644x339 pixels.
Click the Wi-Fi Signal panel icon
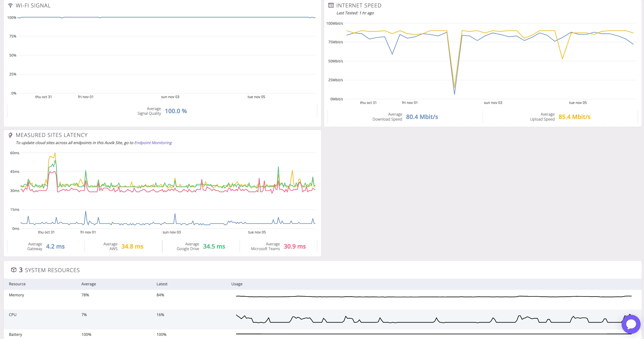coord(10,5)
